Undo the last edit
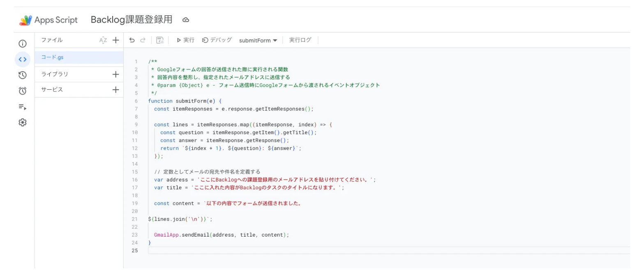The height and width of the screenshot is (274, 644). coord(132,40)
